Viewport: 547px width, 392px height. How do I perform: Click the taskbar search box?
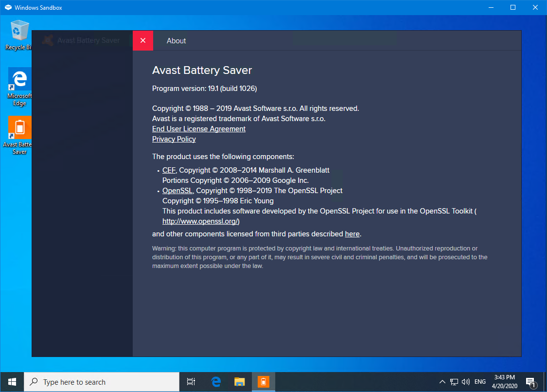pyautogui.click(x=102, y=382)
